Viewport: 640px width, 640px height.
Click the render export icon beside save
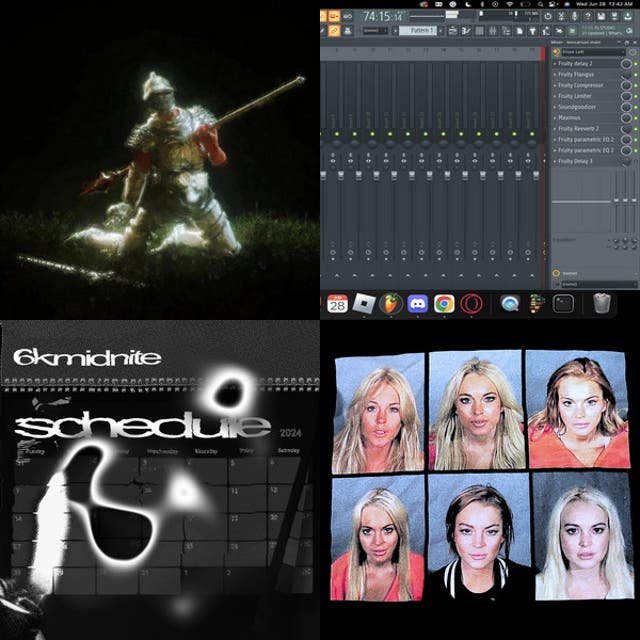[x=614, y=16]
